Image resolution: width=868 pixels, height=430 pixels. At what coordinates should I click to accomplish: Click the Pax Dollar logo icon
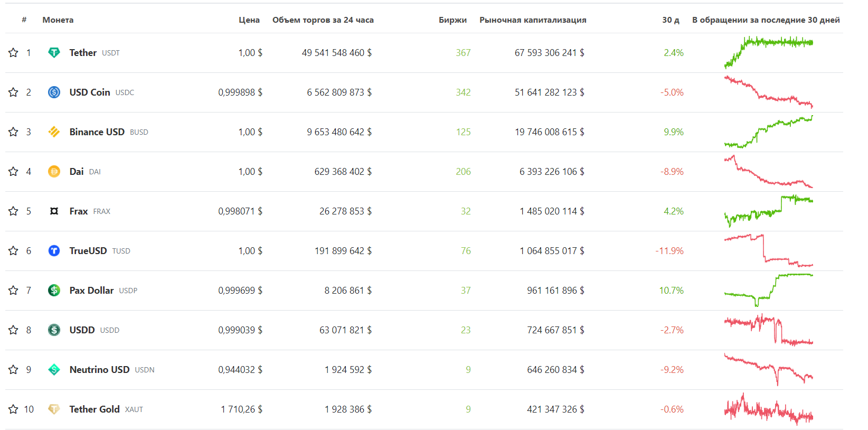tap(54, 291)
